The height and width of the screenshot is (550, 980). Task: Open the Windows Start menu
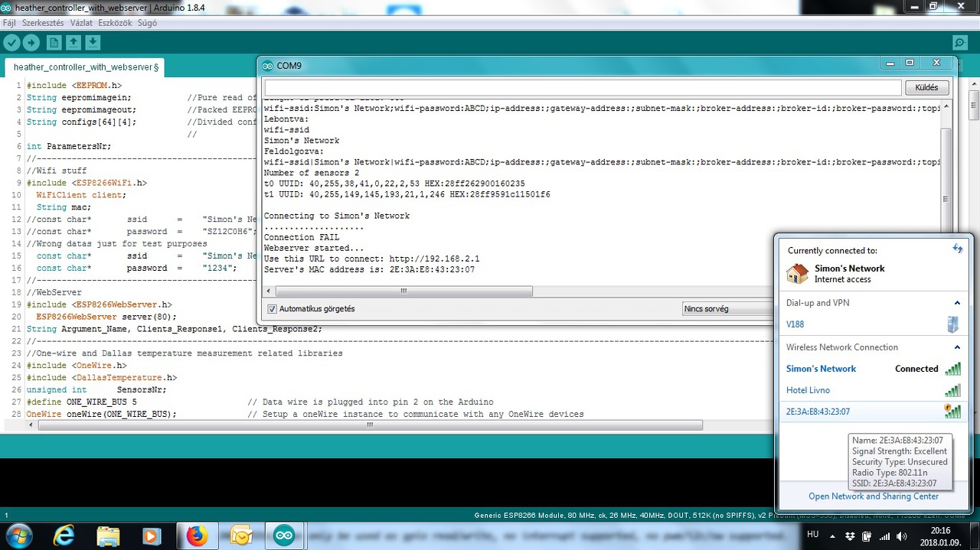[18, 536]
